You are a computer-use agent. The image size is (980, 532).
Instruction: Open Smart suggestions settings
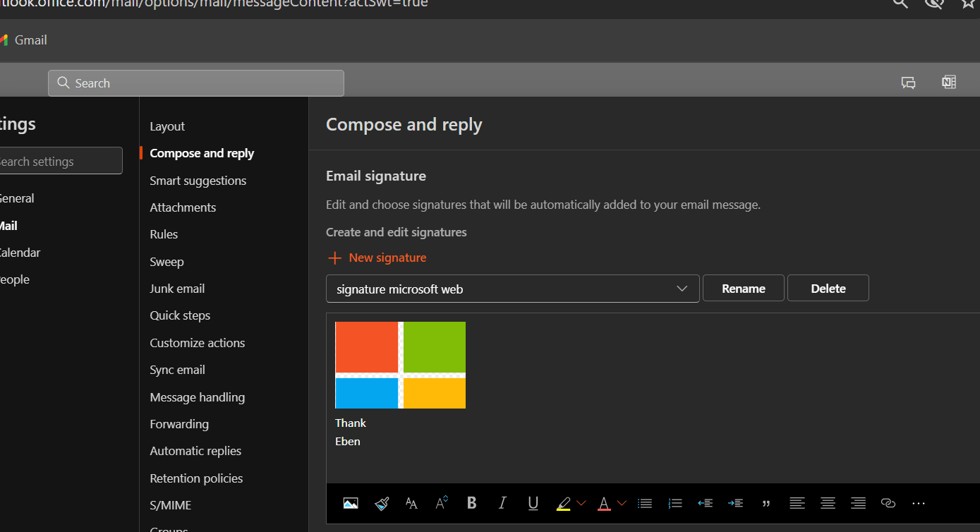coord(198,181)
